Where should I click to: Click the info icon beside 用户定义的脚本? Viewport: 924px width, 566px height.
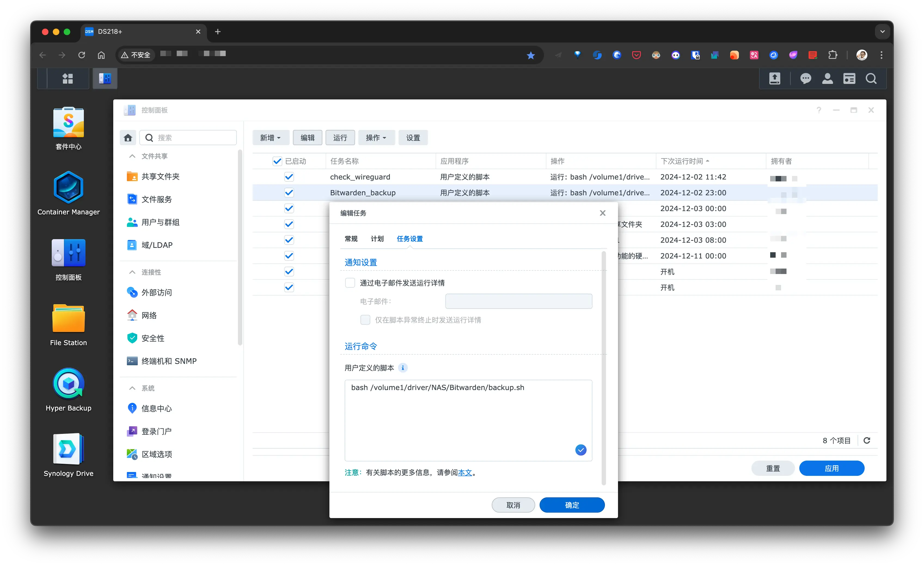(403, 368)
